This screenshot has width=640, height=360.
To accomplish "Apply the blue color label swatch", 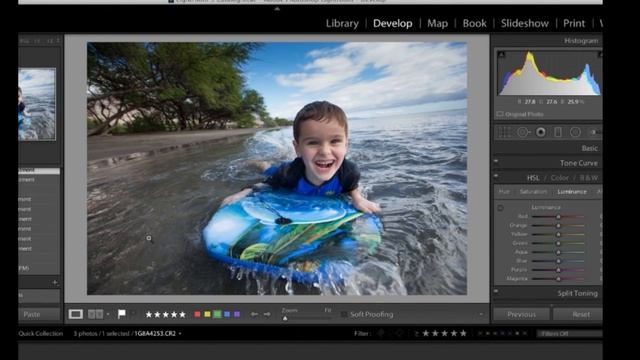I will coord(227,314).
